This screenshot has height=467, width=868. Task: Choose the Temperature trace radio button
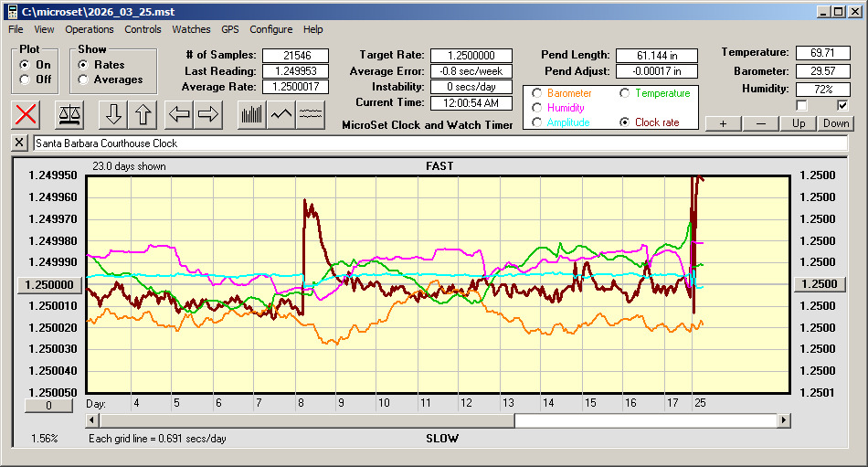click(x=625, y=93)
